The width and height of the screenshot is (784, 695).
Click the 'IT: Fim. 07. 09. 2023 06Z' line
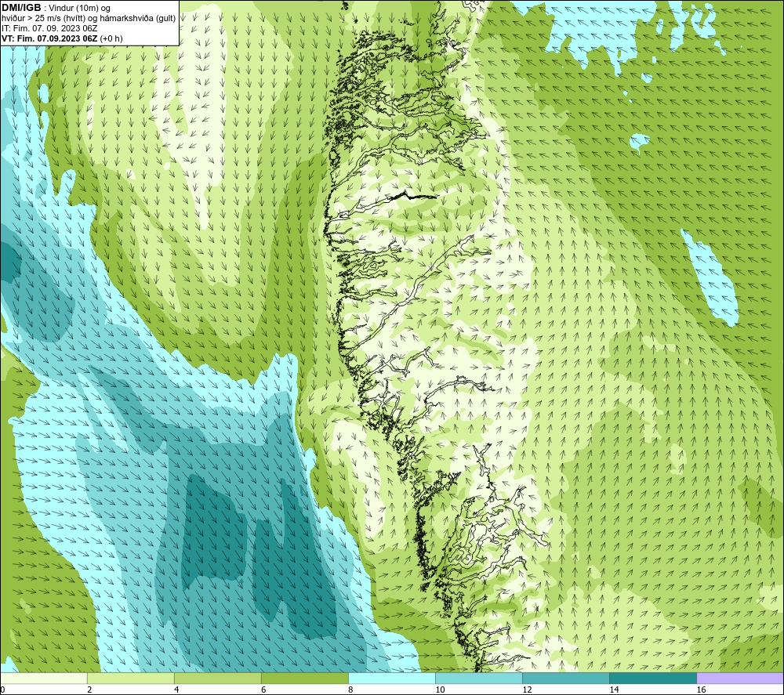(49, 28)
